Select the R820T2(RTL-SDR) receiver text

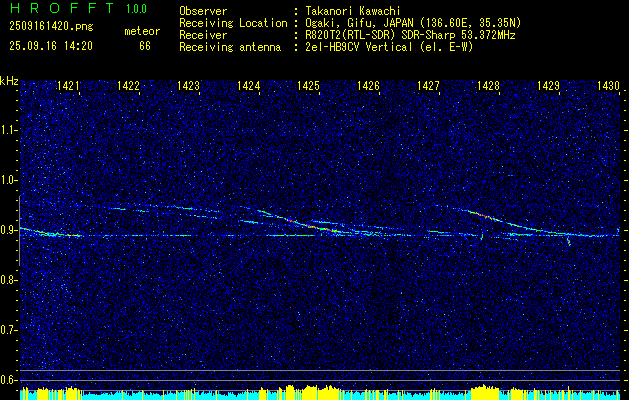pos(410,35)
